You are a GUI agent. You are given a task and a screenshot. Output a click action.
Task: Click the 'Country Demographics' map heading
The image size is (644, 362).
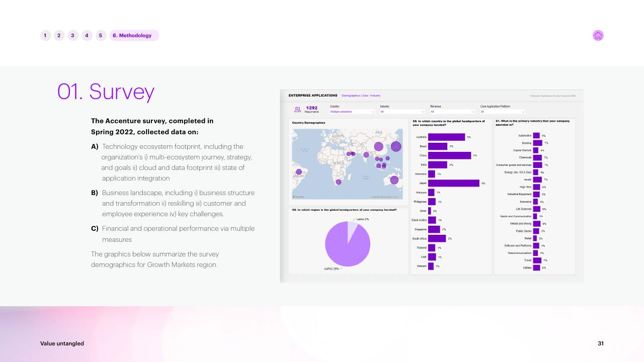click(308, 122)
